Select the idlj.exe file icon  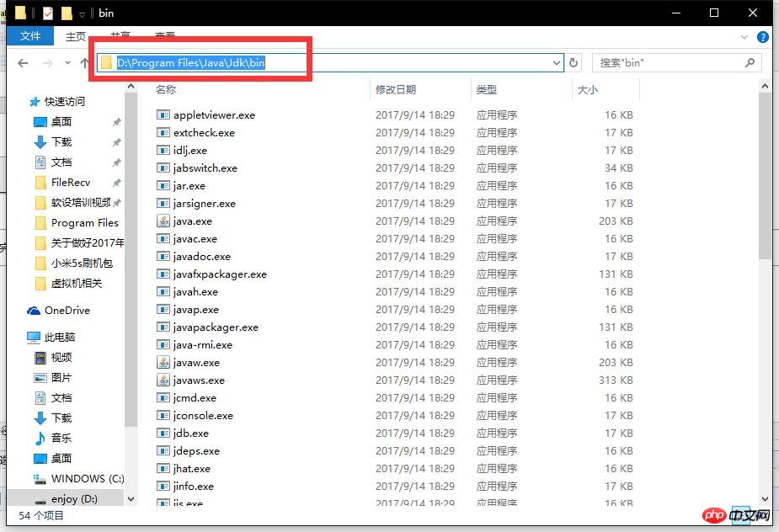(x=163, y=150)
